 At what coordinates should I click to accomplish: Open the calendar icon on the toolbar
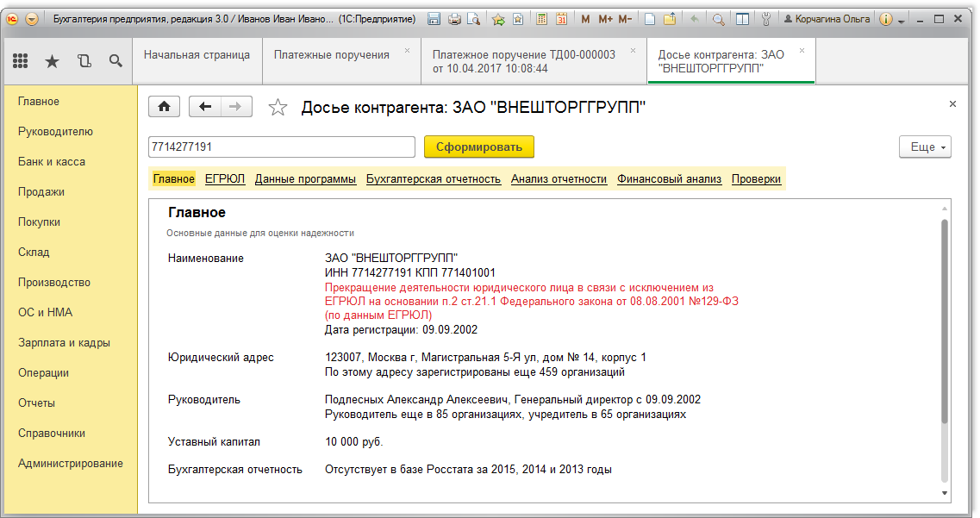563,17
